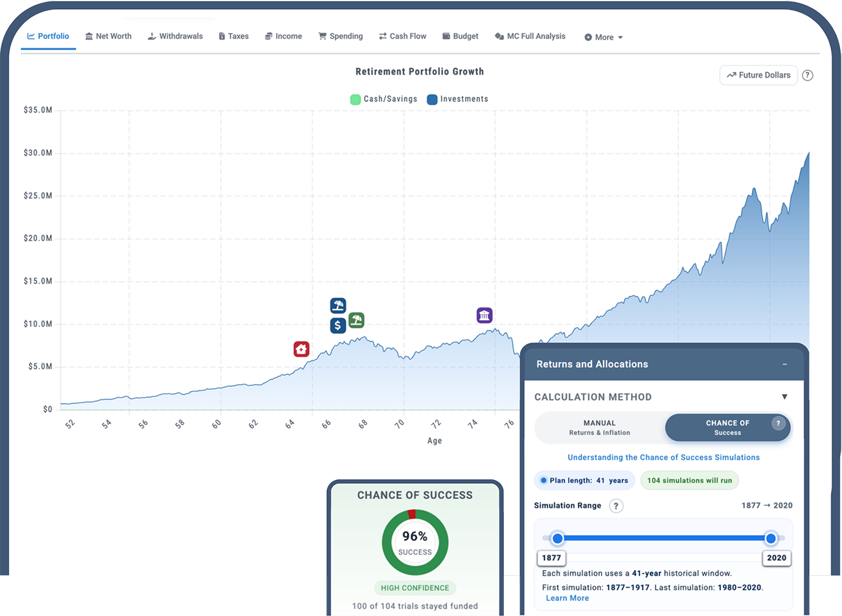The width and height of the screenshot is (842, 616).
Task: Click the Simulation Range help icon
Action: (616, 506)
